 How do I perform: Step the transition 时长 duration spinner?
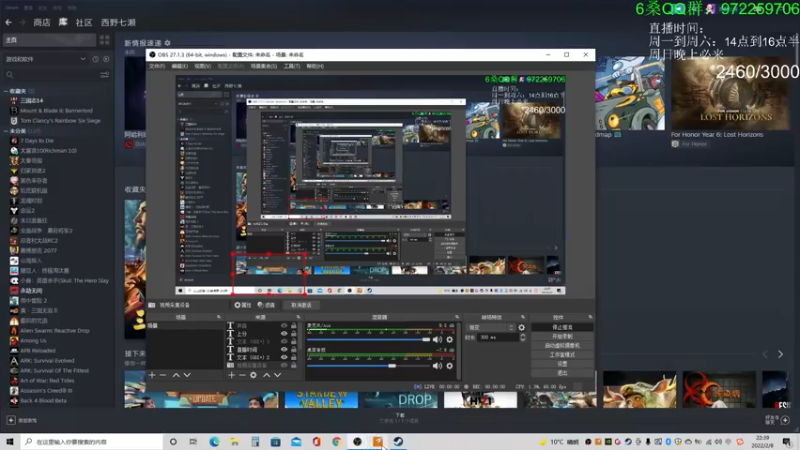(522, 337)
